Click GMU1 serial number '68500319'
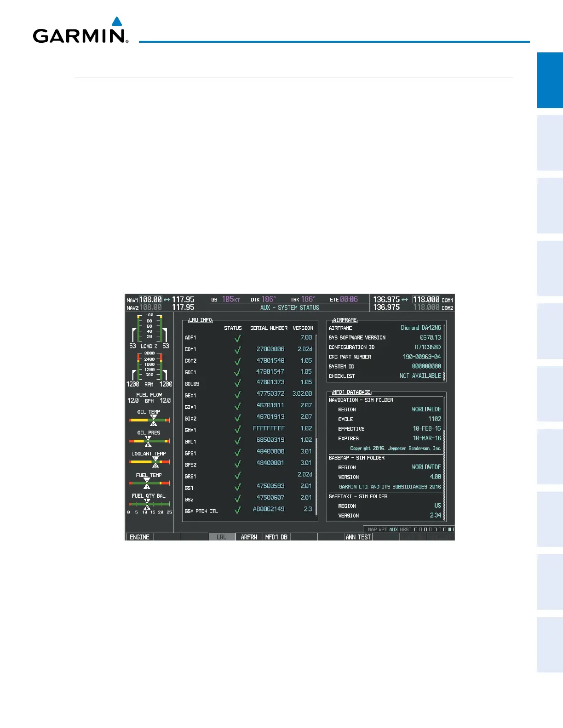 click(x=270, y=440)
